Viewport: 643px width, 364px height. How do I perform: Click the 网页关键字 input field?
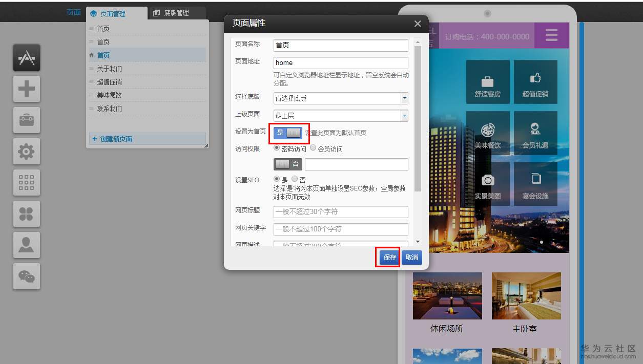pyautogui.click(x=341, y=229)
